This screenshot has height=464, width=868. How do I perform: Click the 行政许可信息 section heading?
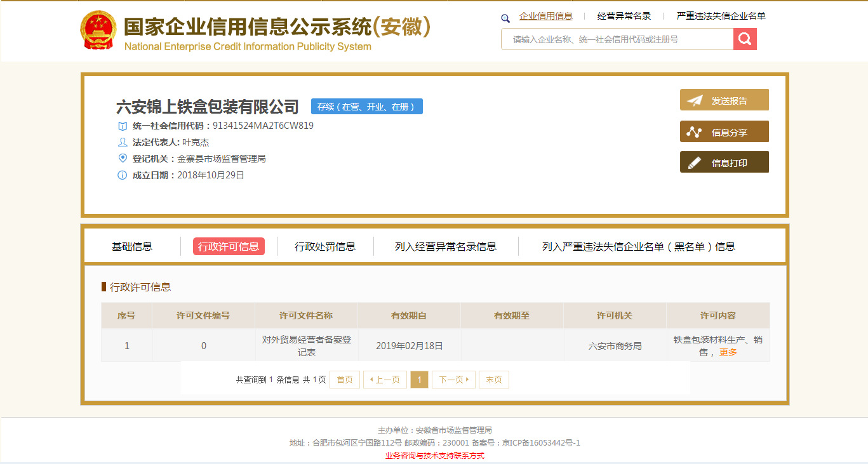(140, 287)
